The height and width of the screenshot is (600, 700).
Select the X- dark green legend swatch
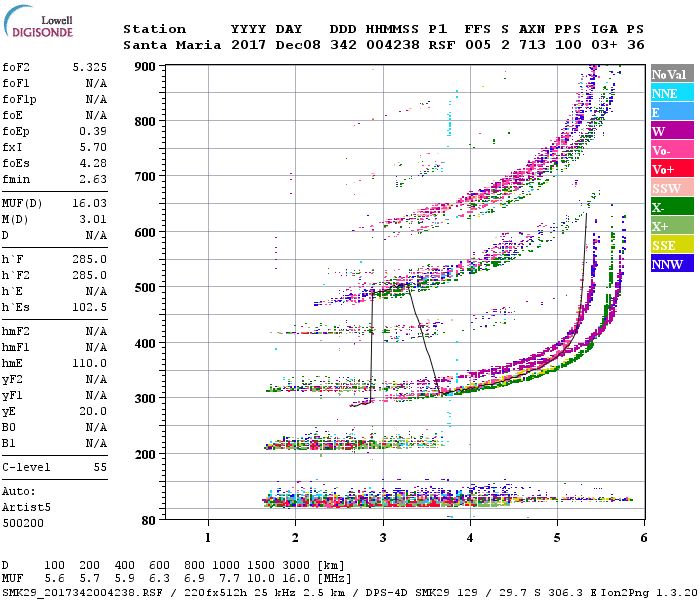[672, 207]
